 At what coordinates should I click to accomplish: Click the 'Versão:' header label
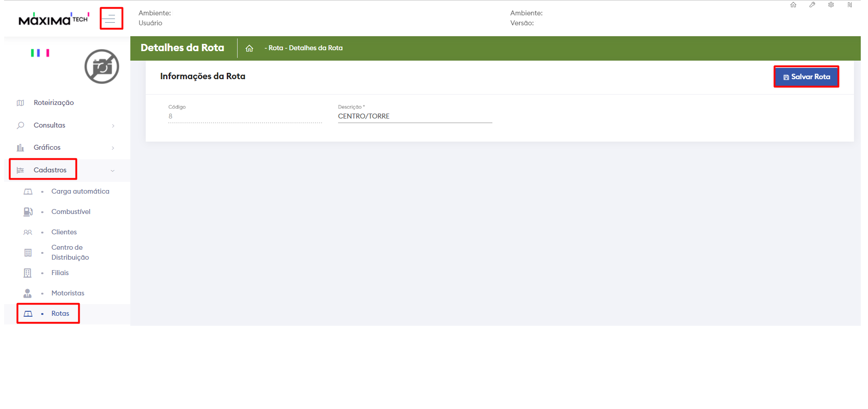522,23
